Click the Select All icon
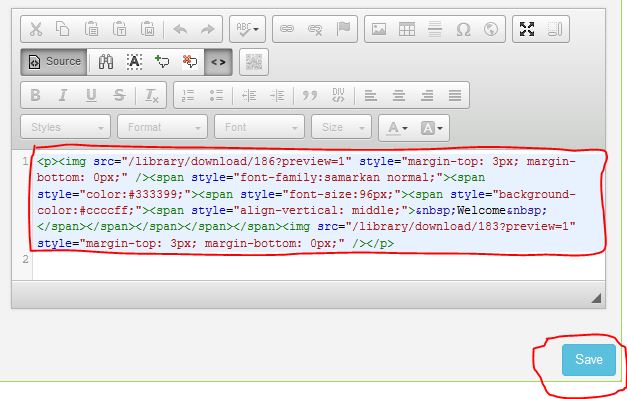 pos(134,62)
